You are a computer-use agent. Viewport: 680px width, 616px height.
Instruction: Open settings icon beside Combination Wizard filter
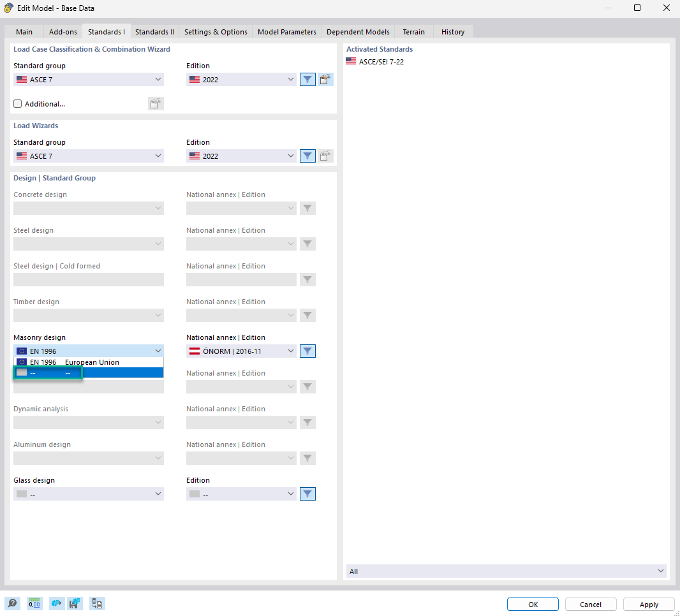325,79
